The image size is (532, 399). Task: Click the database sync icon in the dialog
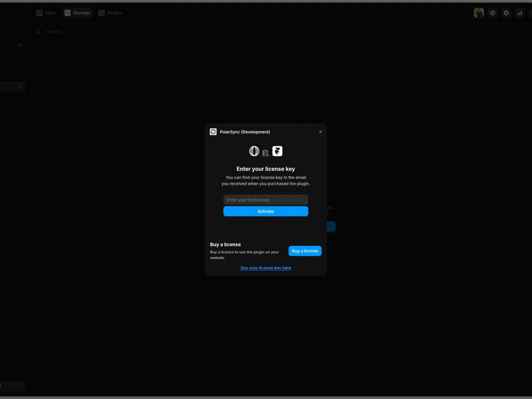pos(265,153)
